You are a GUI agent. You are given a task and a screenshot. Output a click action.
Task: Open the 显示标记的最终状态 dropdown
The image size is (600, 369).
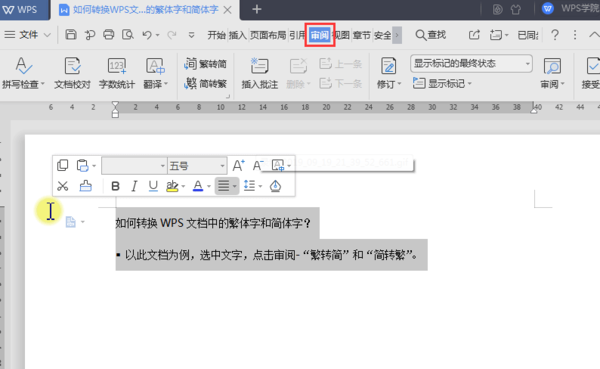tap(471, 64)
